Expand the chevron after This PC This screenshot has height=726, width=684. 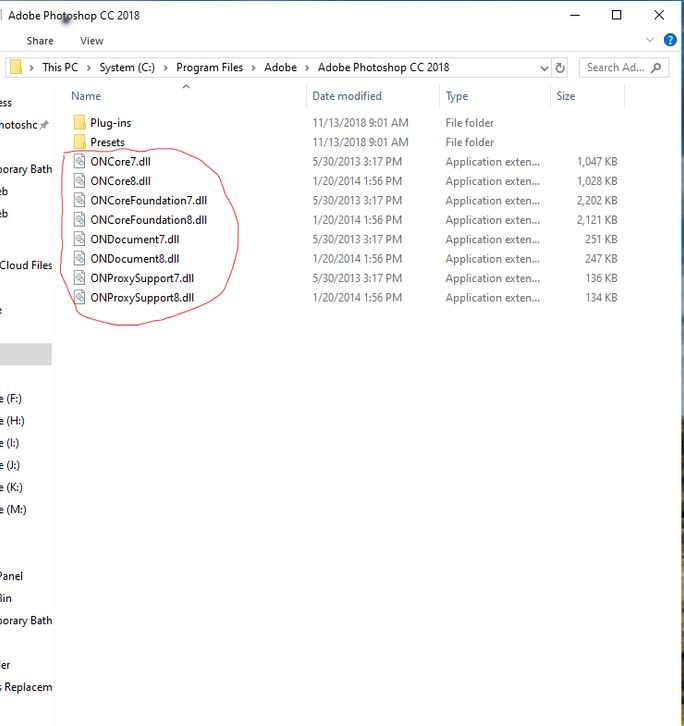tap(88, 68)
